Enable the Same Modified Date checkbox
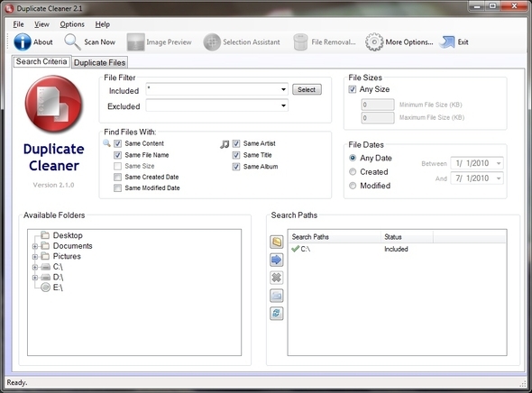 click(x=117, y=187)
